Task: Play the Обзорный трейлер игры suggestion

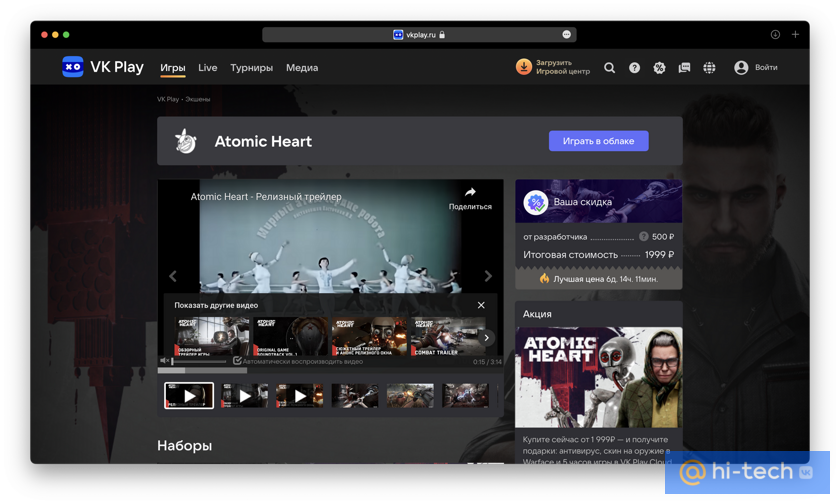Action: tap(212, 336)
